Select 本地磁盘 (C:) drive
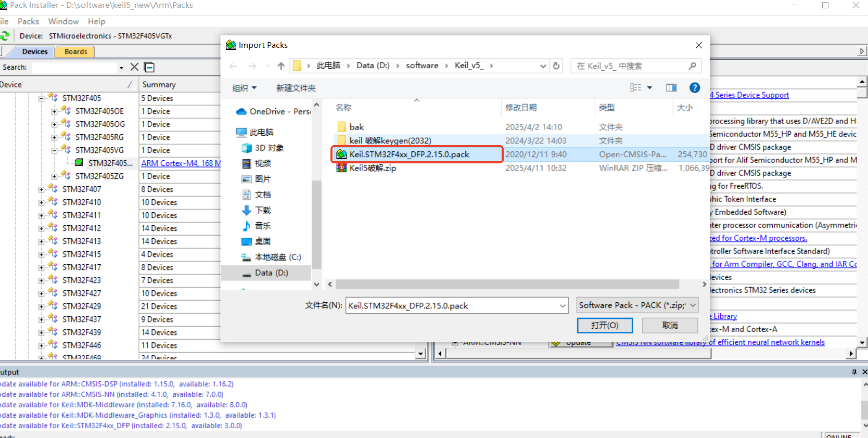The height and width of the screenshot is (438, 868). tap(271, 257)
